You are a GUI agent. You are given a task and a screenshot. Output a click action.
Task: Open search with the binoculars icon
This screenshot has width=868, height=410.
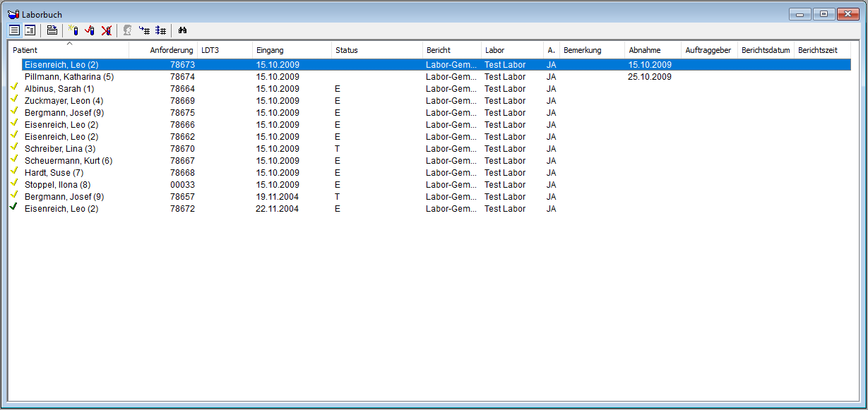tap(182, 30)
